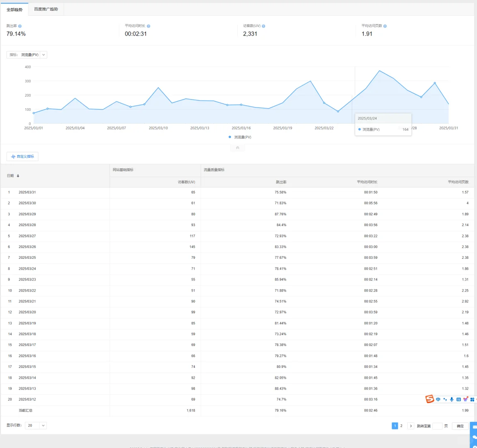Click the help icon next to 跳出率
Screen dimensions: 477x448
tap(20, 26)
